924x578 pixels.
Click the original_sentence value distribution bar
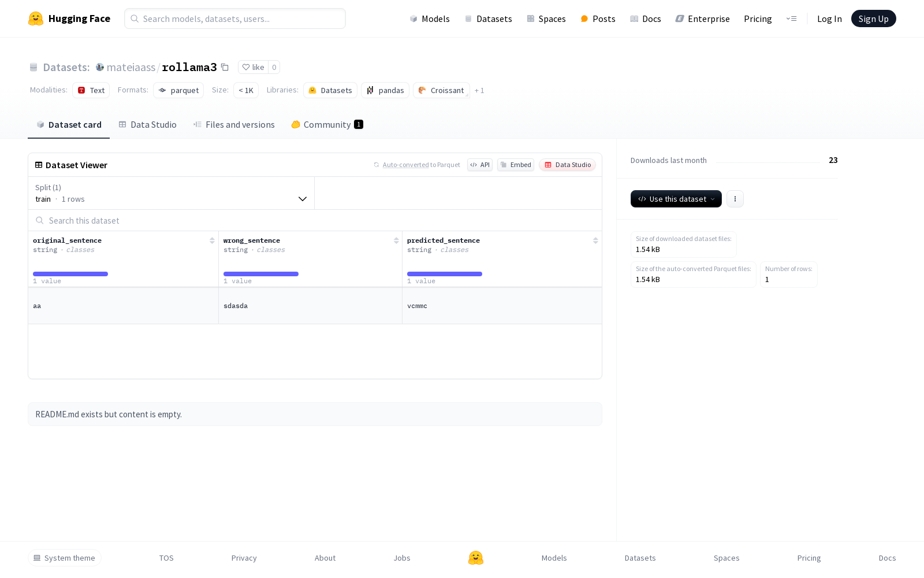[70, 274]
